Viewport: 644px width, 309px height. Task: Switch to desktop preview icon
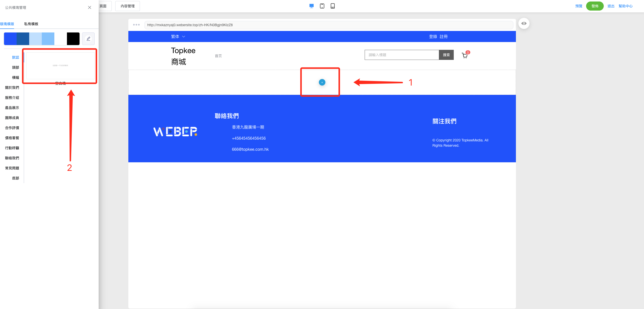(x=311, y=6)
